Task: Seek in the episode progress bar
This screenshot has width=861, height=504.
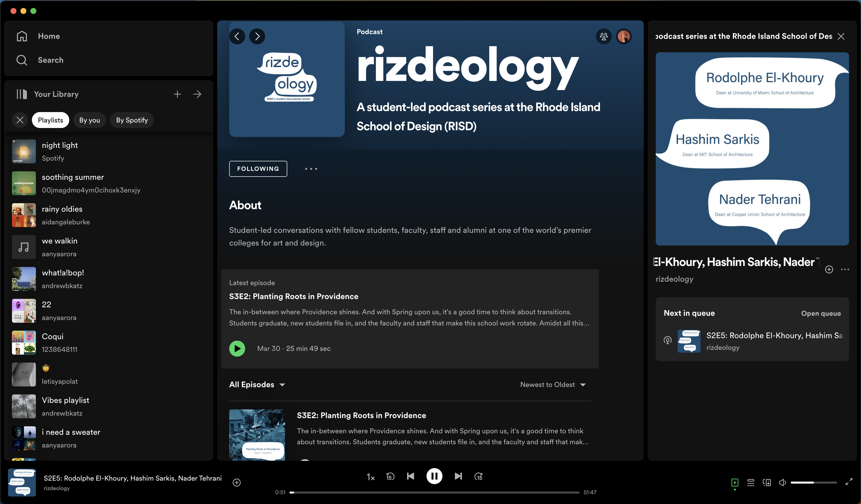Action: 434,492
